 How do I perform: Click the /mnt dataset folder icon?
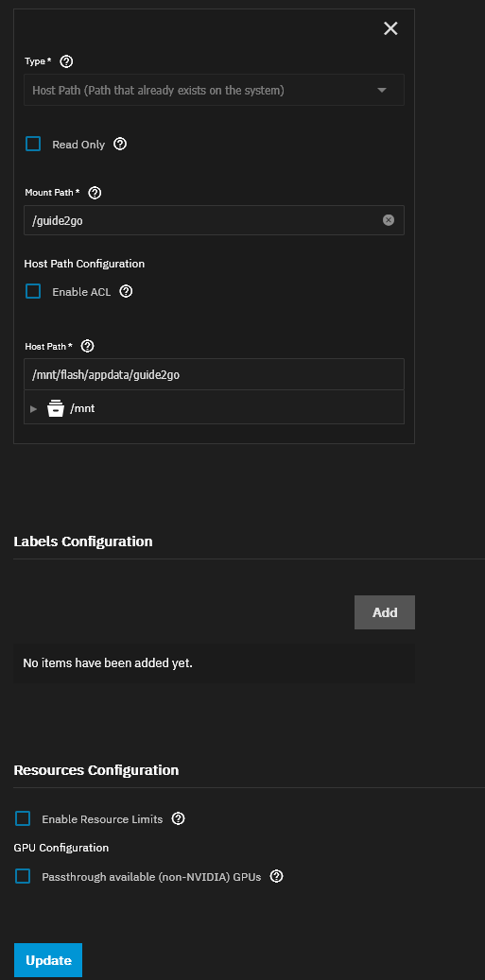click(x=56, y=409)
